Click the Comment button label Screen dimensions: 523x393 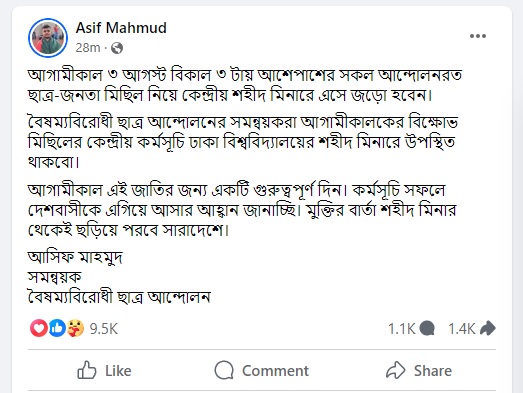[x=276, y=371]
